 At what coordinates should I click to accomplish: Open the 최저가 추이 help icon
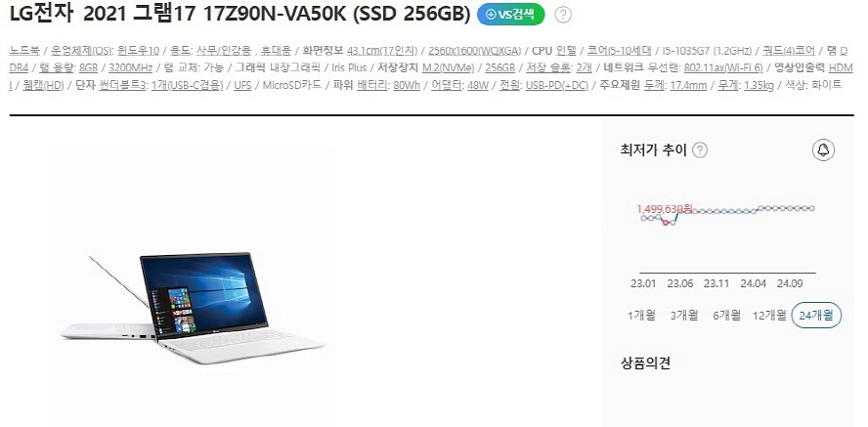700,149
